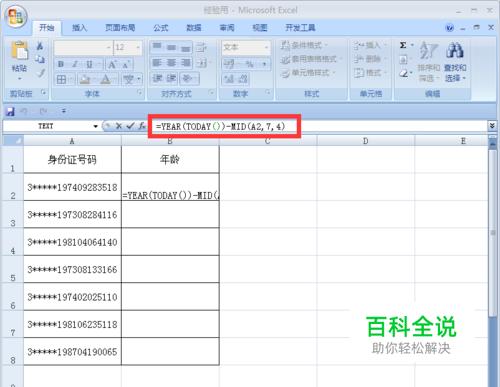
Task: Select top vertical alignment
Action: 157,47
